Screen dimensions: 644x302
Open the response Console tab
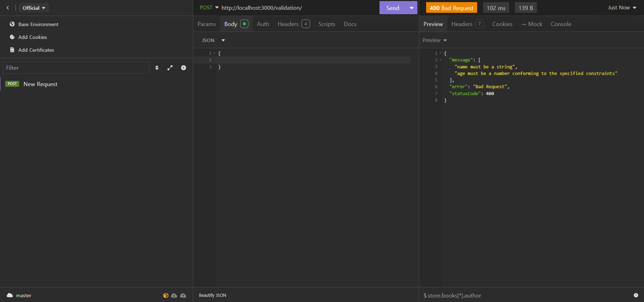tap(561, 24)
